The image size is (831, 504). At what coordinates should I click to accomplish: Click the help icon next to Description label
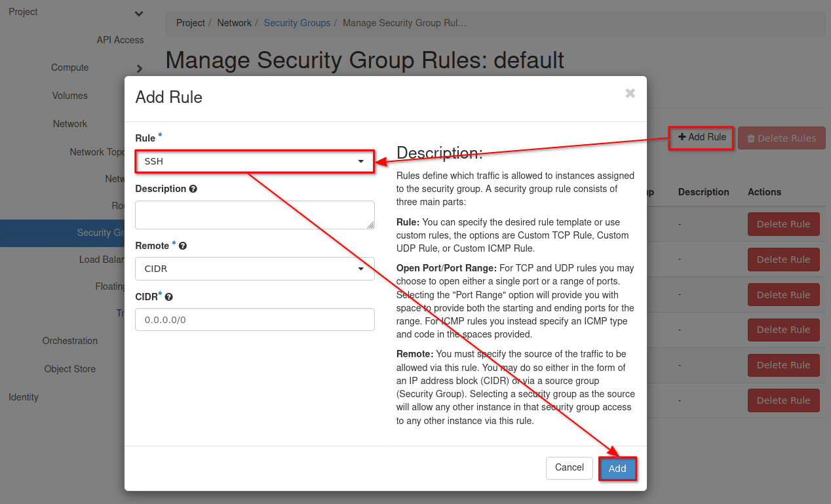tap(193, 189)
